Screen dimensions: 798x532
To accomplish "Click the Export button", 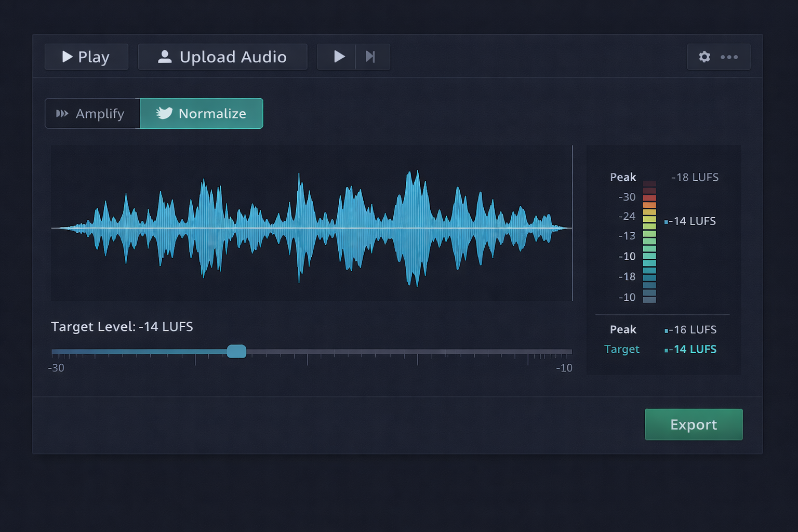I will coord(694,424).
